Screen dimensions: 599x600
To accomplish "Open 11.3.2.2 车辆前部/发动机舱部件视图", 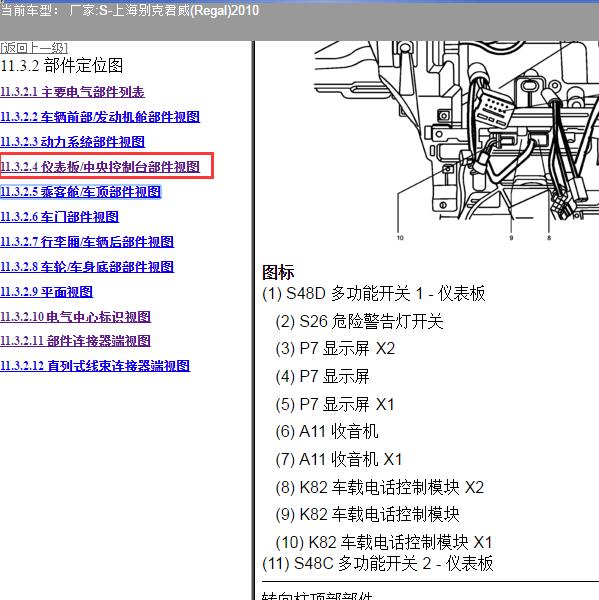I will [100, 117].
